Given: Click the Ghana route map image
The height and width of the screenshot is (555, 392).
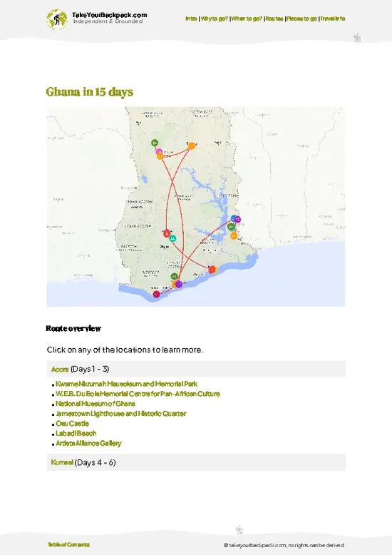Looking at the screenshot, I should pos(196,207).
